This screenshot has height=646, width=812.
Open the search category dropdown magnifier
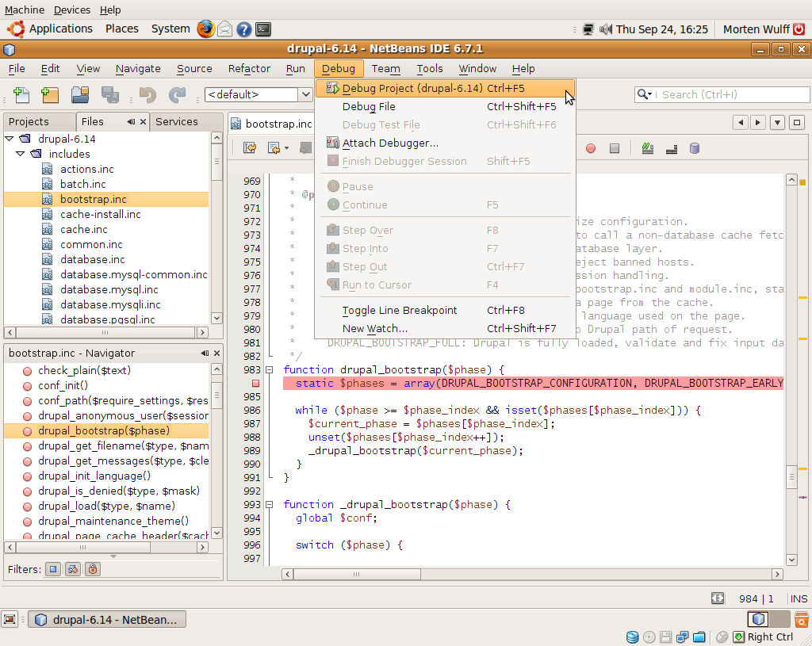(x=644, y=94)
